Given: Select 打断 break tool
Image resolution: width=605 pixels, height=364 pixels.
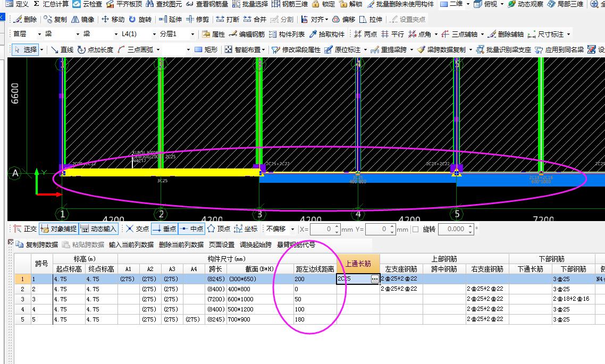Looking at the screenshot, I should point(228,19).
